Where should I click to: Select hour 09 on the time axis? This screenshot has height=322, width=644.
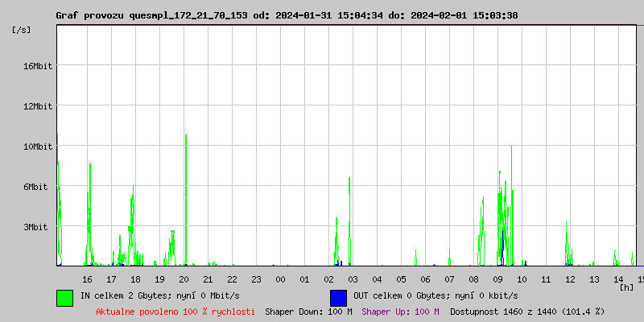click(497, 279)
